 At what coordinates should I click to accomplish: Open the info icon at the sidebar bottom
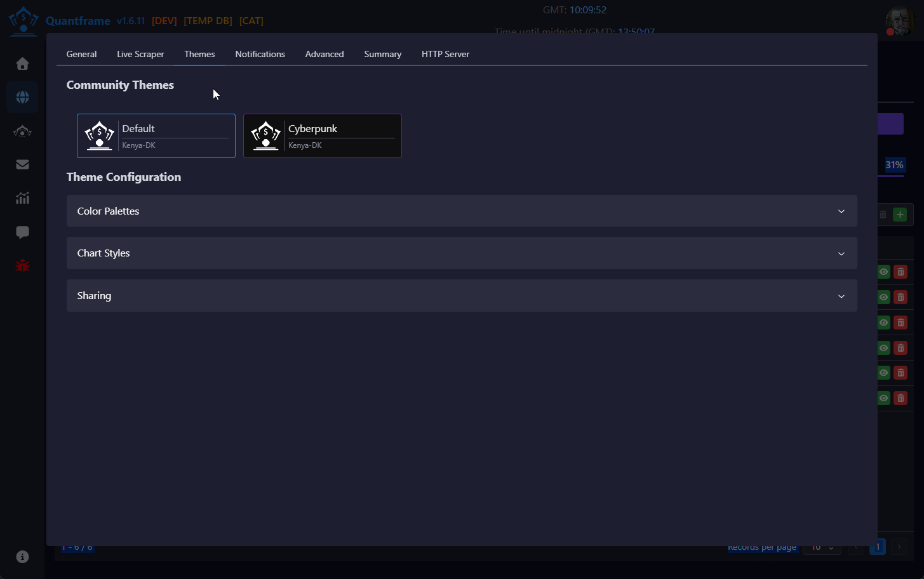pos(22,557)
